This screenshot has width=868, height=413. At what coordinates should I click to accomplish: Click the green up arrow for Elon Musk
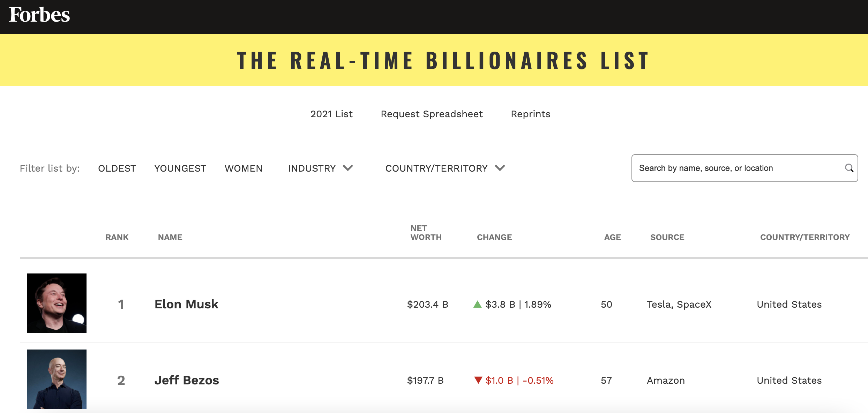tap(477, 304)
